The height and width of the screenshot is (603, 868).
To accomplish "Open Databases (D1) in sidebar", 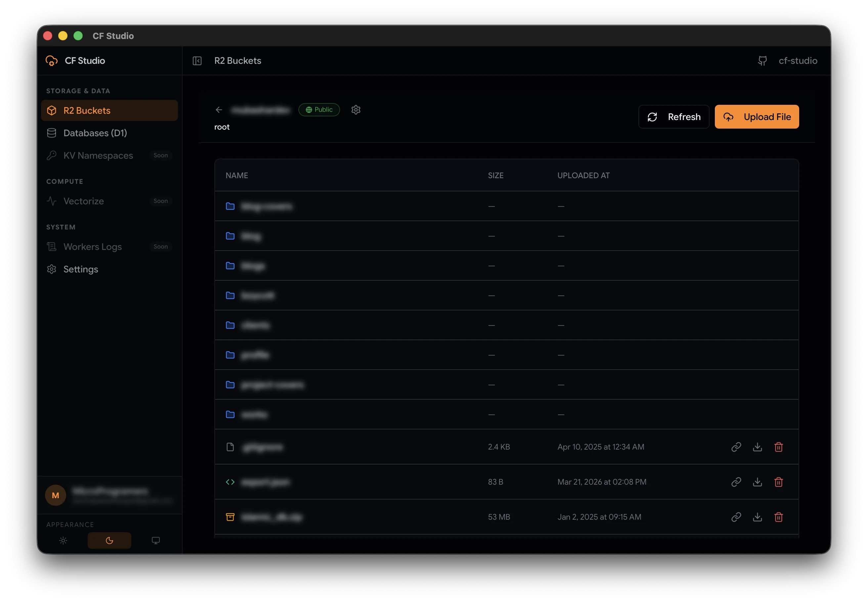I will point(109,133).
